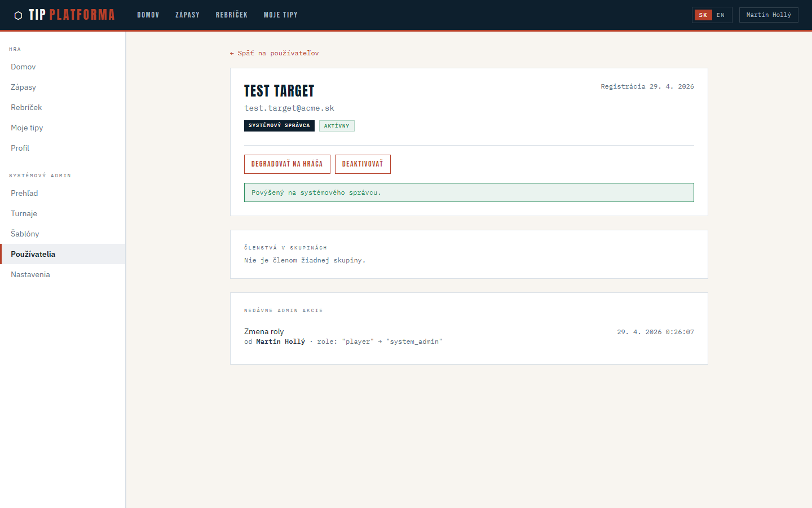
Task: Go to Zápasy in top navigation
Action: (x=187, y=15)
